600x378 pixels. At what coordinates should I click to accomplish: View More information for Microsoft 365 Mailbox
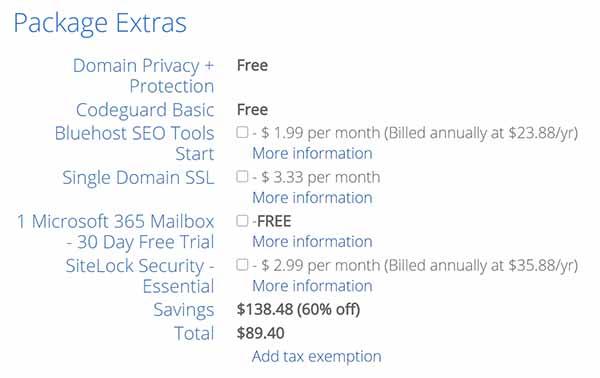(312, 242)
